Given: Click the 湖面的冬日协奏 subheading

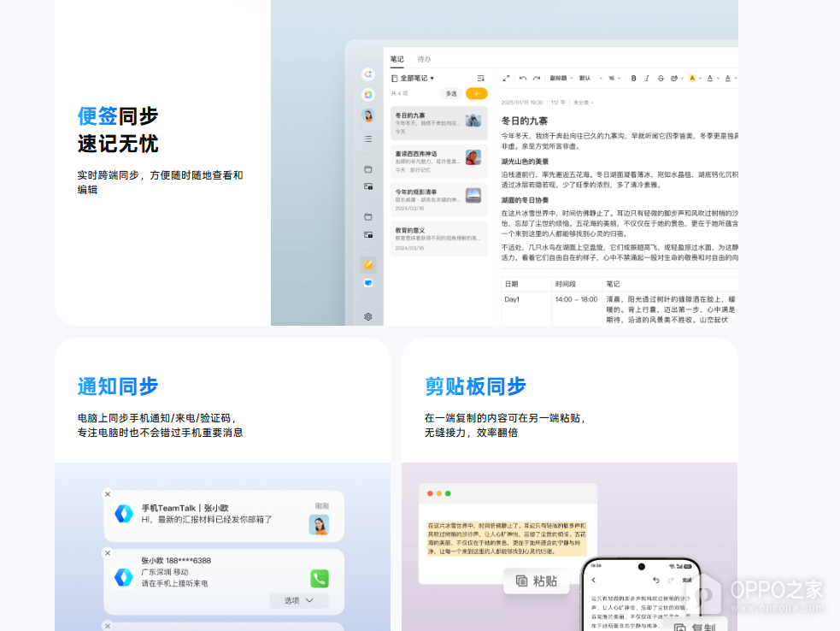Looking at the screenshot, I should 525,200.
